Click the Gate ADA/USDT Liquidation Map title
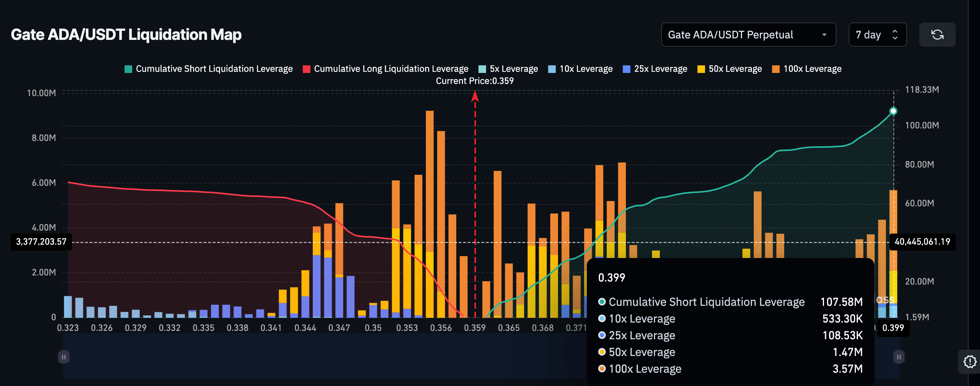980x386 pixels. click(126, 35)
